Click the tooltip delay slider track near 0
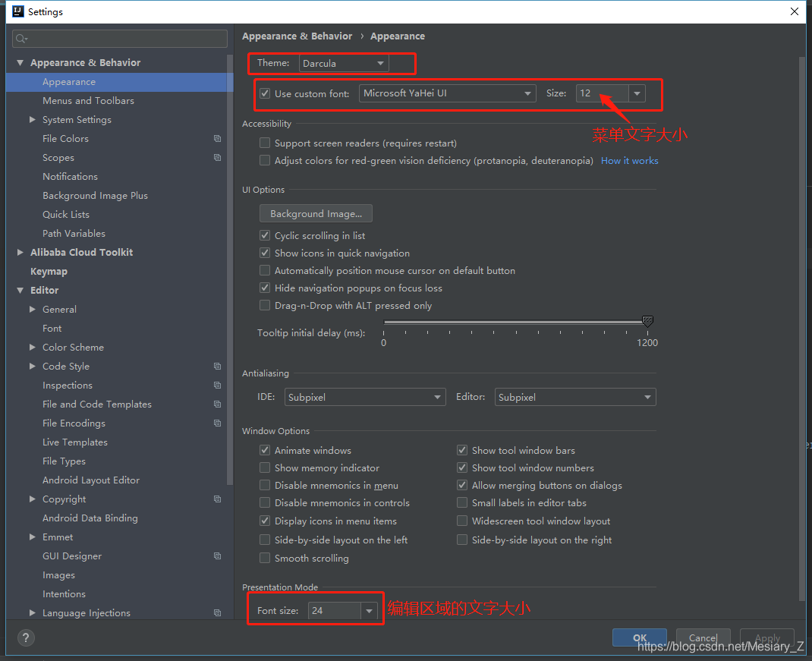812x661 pixels. point(387,322)
